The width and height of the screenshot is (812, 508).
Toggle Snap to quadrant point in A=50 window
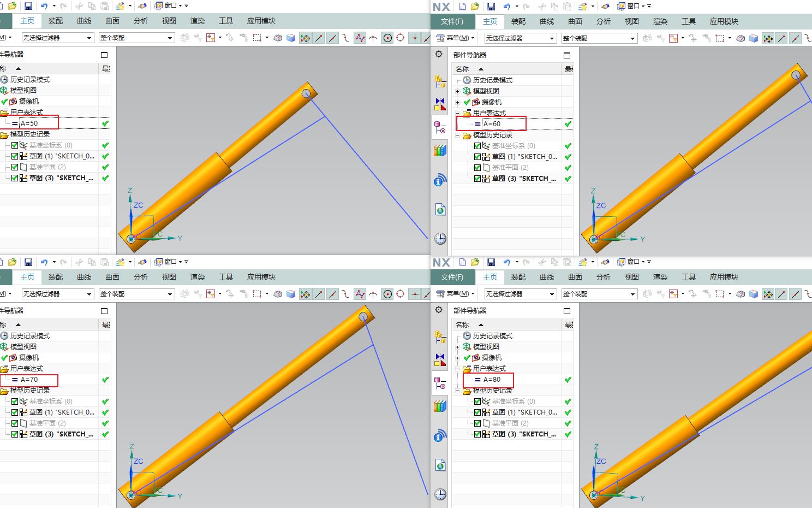[x=401, y=38]
